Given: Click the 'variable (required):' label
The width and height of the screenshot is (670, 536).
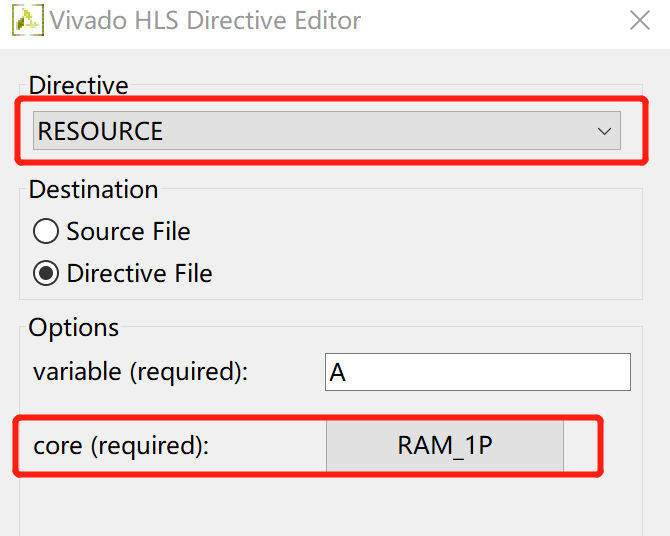Looking at the screenshot, I should tap(141, 371).
